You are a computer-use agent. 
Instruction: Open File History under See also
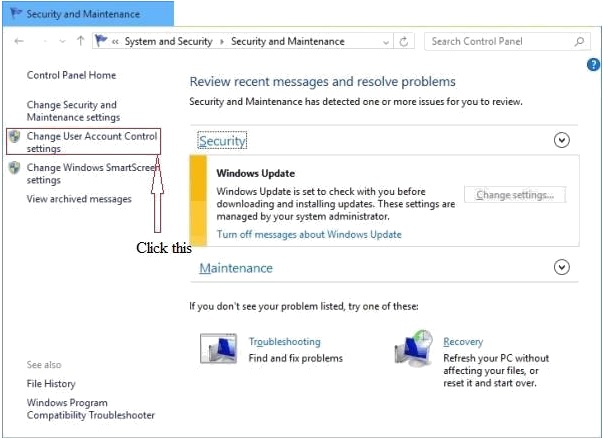click(51, 384)
